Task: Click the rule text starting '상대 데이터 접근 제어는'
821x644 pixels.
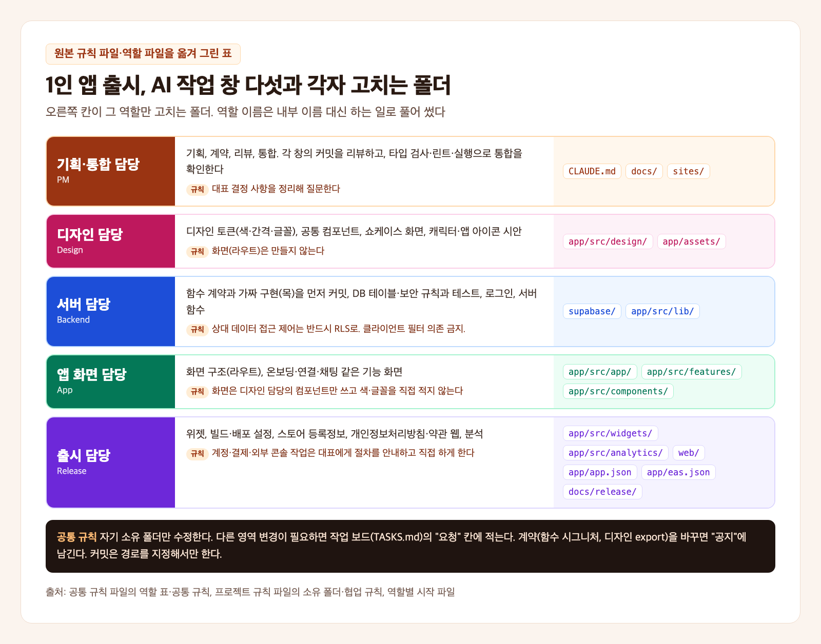Action: pos(339,329)
